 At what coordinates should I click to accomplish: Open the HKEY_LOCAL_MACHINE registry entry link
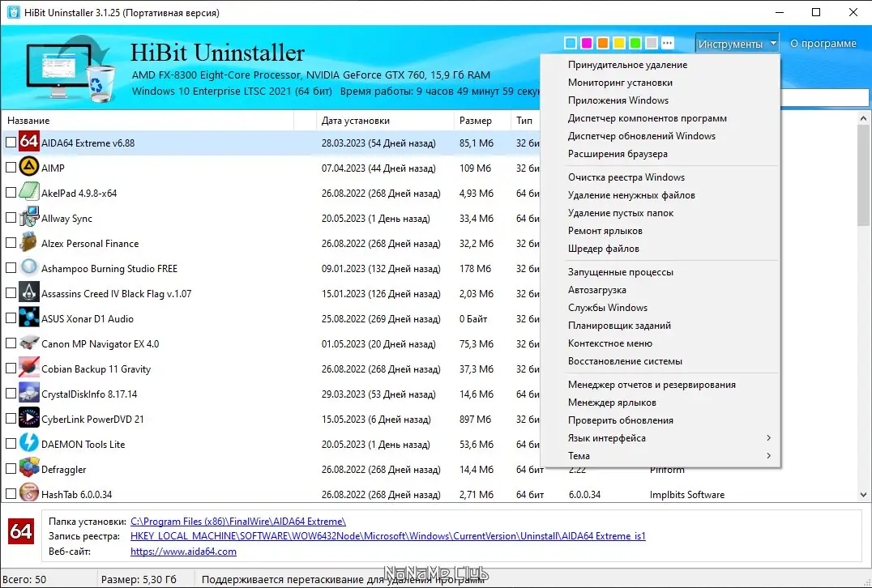pyautogui.click(x=387, y=536)
